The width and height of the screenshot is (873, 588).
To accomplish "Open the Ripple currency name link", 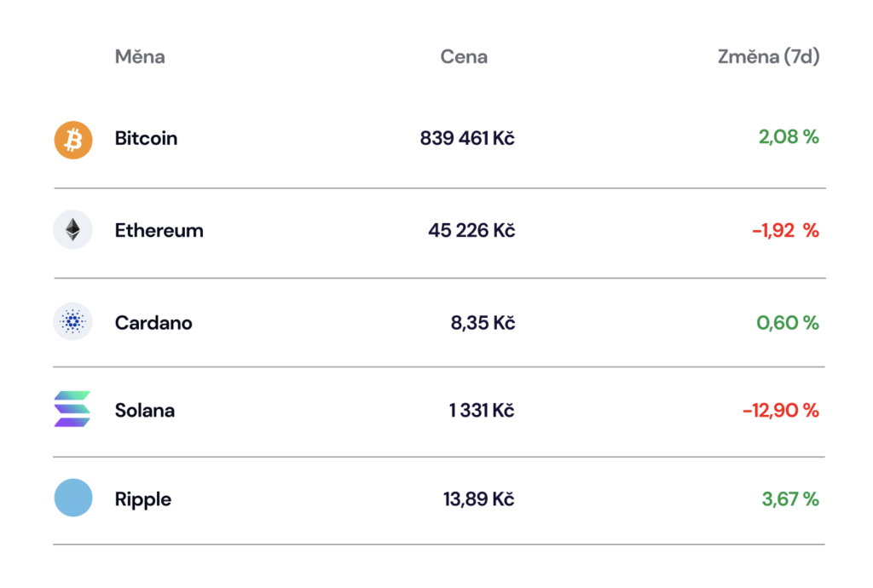I will [x=143, y=499].
